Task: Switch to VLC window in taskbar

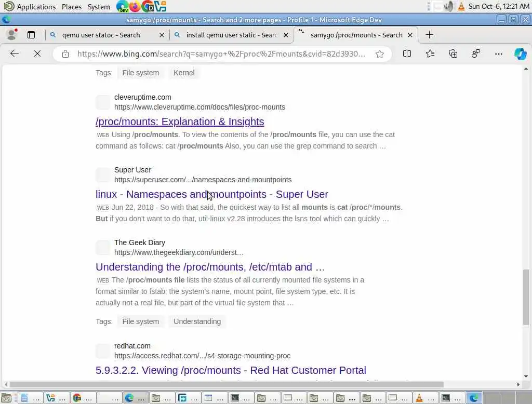Action: (425, 398)
